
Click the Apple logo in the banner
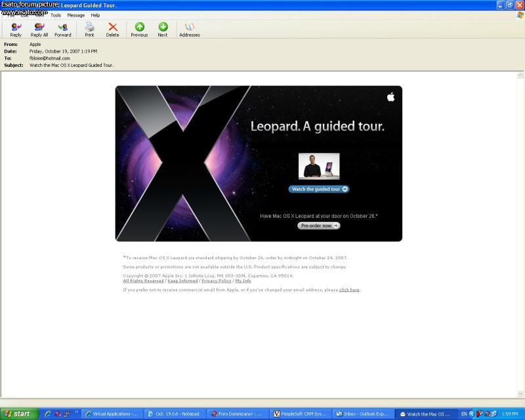point(390,97)
